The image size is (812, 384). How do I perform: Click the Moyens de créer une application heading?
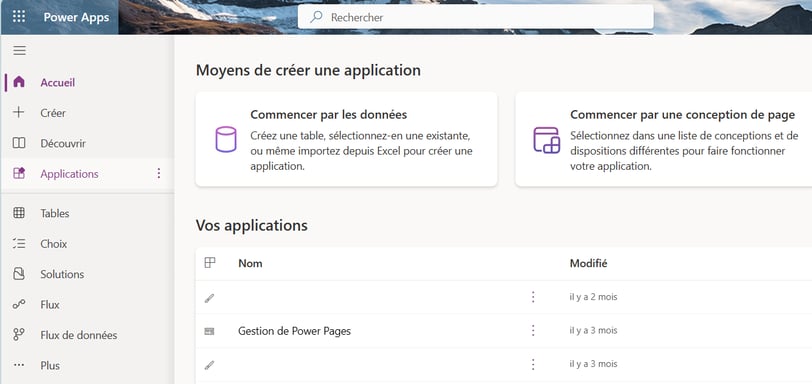308,70
